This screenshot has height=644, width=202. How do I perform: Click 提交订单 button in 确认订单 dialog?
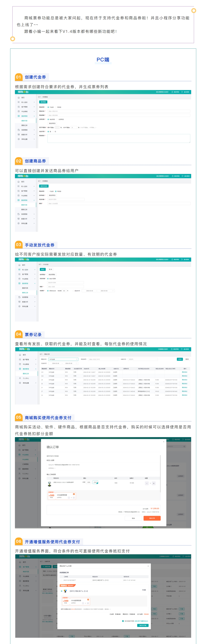coord(152,518)
